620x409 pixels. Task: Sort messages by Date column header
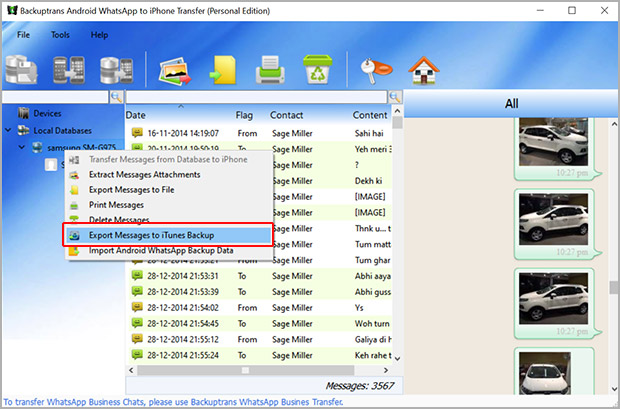point(136,115)
